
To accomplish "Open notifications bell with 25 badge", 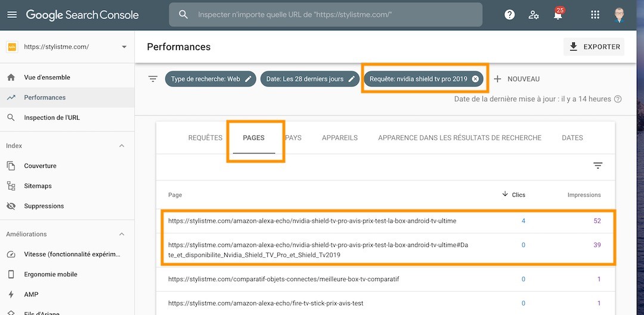I will pyautogui.click(x=558, y=15).
